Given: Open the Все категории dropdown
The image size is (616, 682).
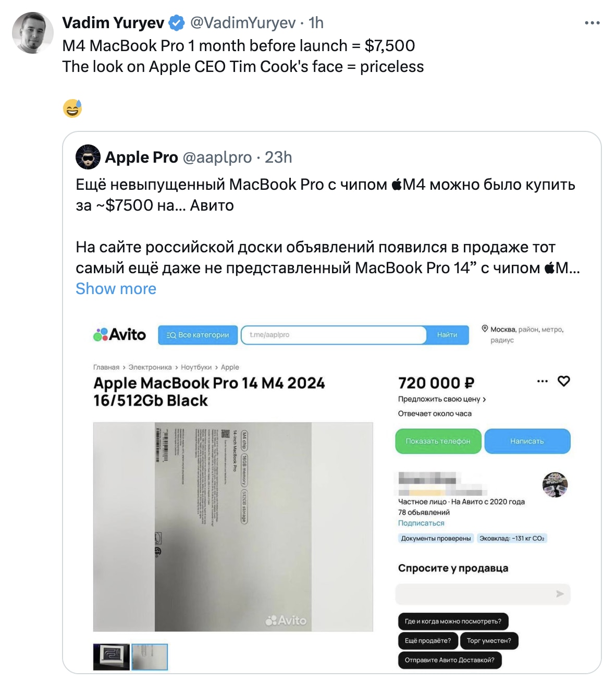Looking at the screenshot, I should click(198, 335).
